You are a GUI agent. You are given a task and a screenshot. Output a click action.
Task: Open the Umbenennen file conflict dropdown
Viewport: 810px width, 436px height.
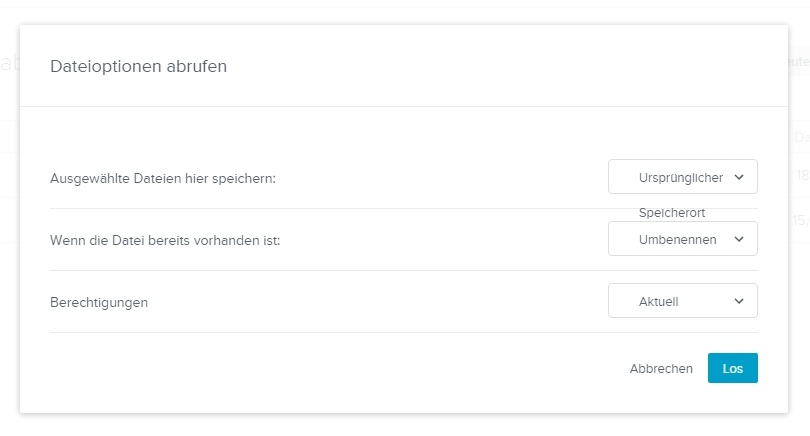click(x=682, y=239)
